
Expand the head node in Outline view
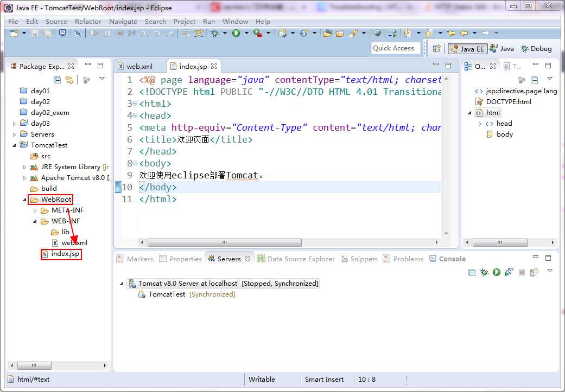point(480,124)
